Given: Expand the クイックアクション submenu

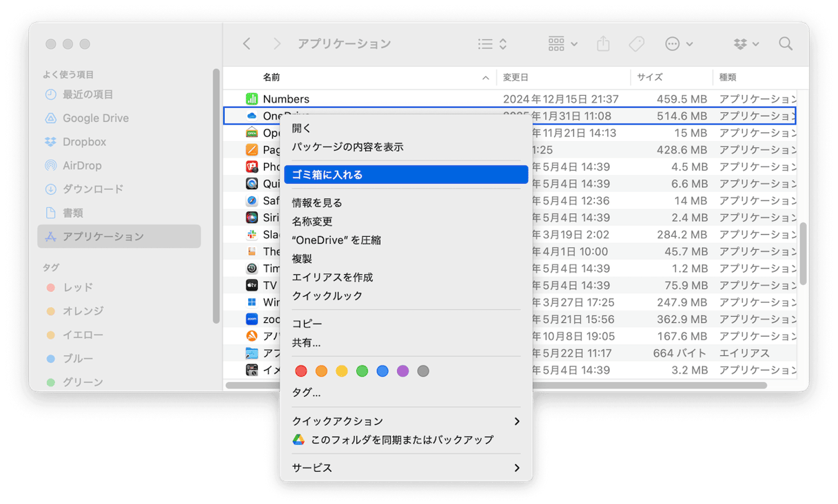Looking at the screenshot, I should [405, 421].
